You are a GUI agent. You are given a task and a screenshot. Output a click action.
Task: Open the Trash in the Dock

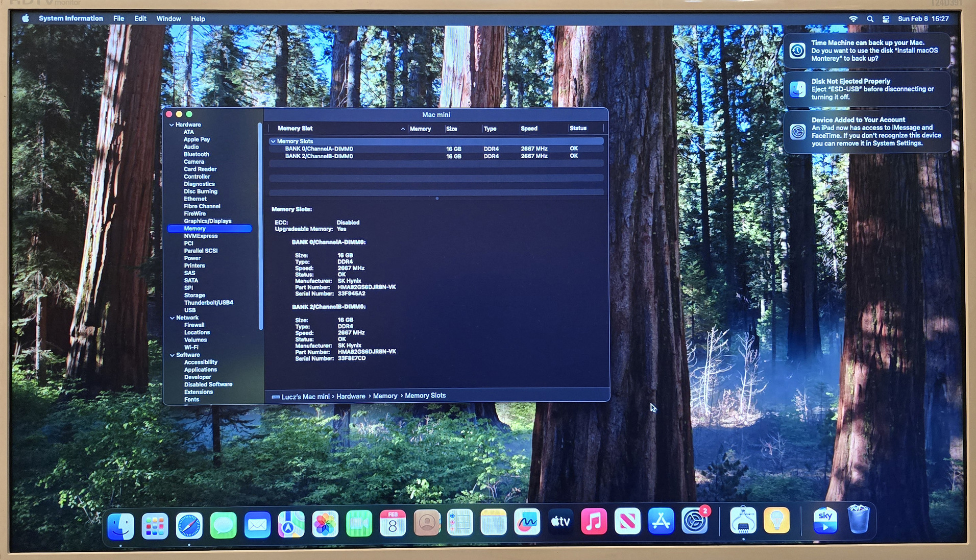[859, 519]
